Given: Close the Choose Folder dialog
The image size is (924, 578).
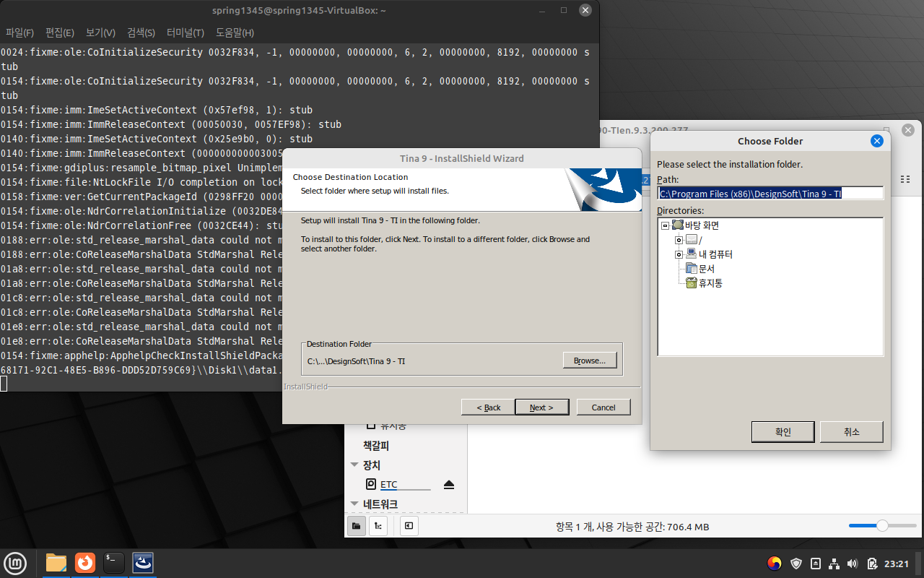Looking at the screenshot, I should click(x=877, y=141).
